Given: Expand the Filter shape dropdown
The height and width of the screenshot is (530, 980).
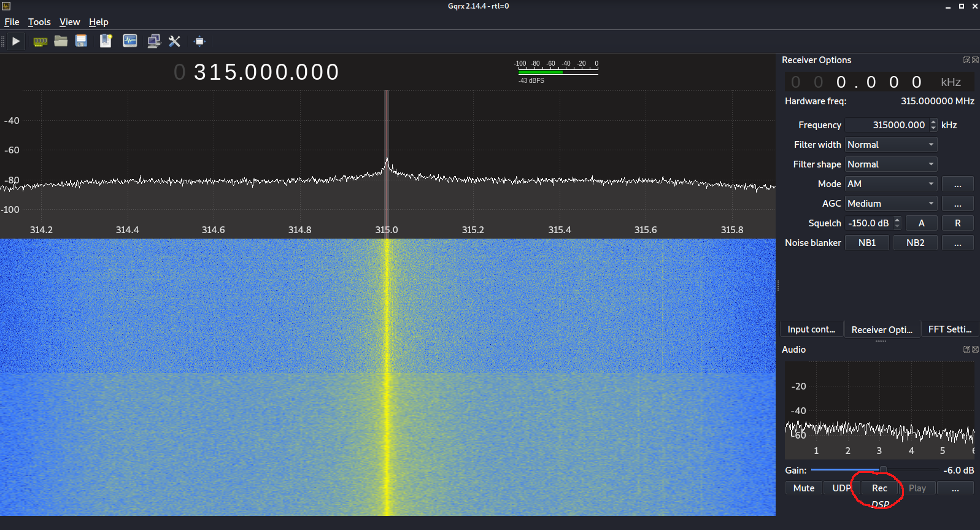Looking at the screenshot, I should (891, 164).
